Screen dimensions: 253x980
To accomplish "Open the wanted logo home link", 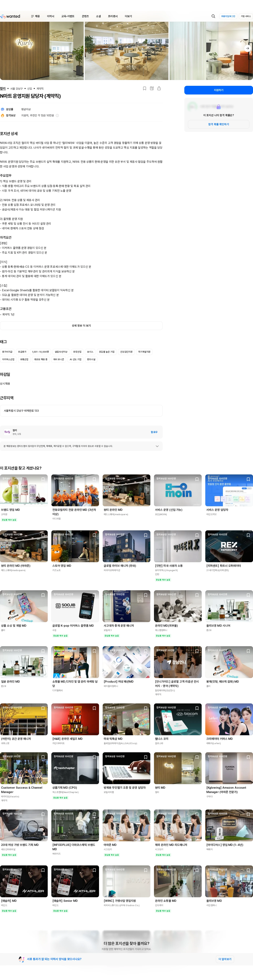I will (x=10, y=16).
